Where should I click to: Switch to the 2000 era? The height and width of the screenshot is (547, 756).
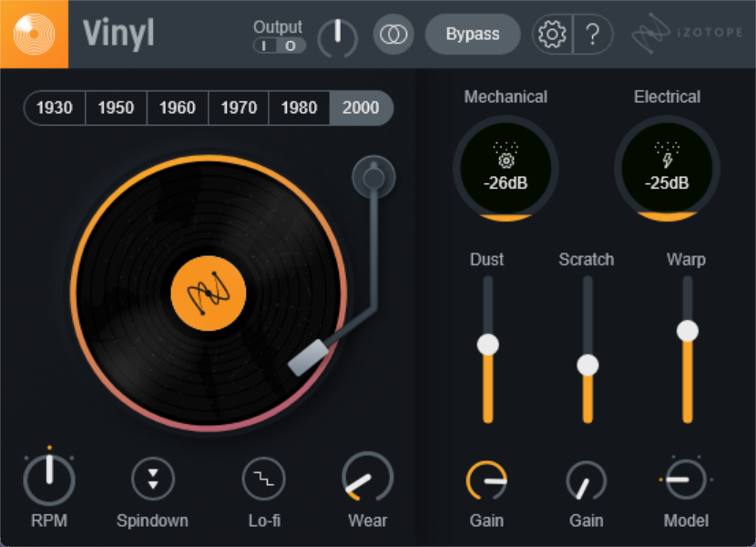[x=361, y=108]
